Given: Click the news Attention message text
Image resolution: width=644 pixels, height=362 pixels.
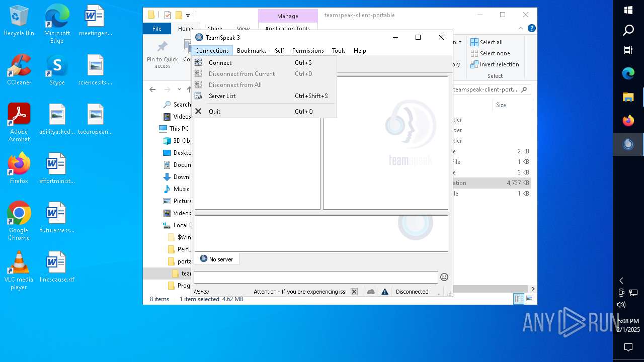Looking at the screenshot, I should (x=300, y=292).
